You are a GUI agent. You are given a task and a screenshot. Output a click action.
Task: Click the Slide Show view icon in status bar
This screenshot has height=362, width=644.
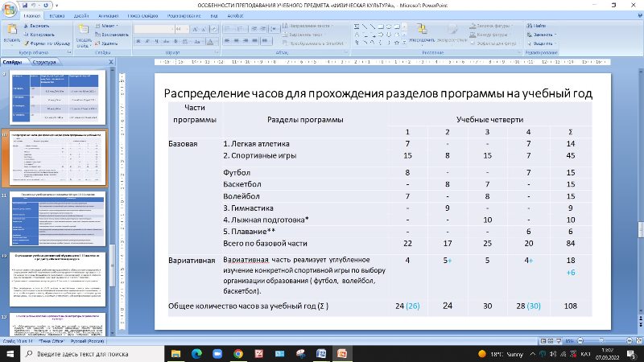(558, 341)
